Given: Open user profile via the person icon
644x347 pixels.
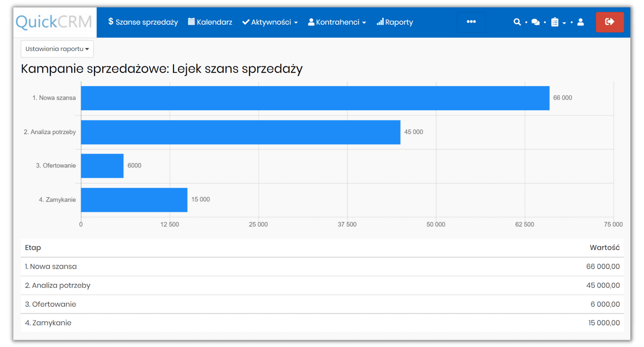Looking at the screenshot, I should click(x=580, y=22).
